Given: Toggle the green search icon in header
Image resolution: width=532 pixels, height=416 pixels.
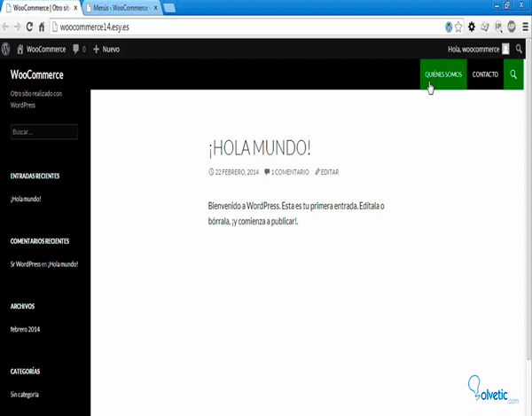Looking at the screenshot, I should tap(513, 75).
